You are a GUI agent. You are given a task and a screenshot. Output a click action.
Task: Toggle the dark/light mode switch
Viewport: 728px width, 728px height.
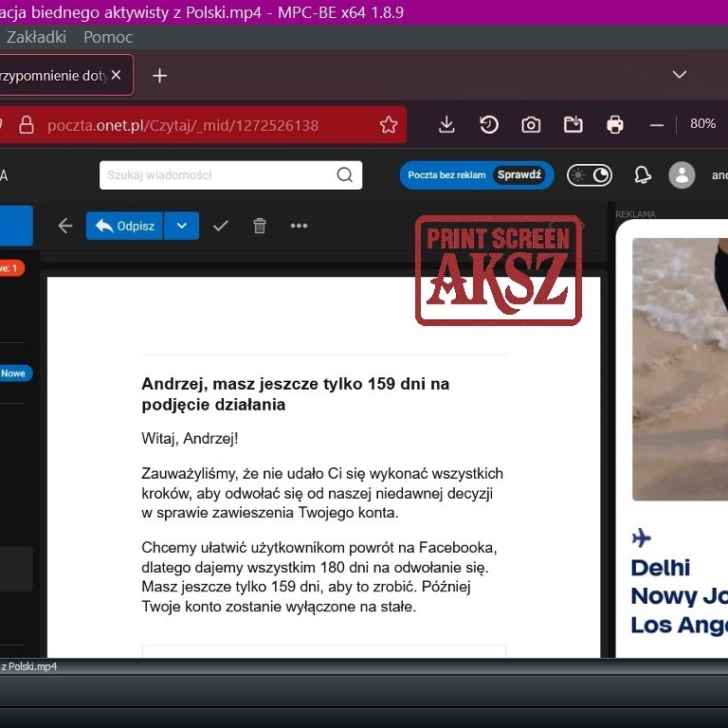point(589,175)
